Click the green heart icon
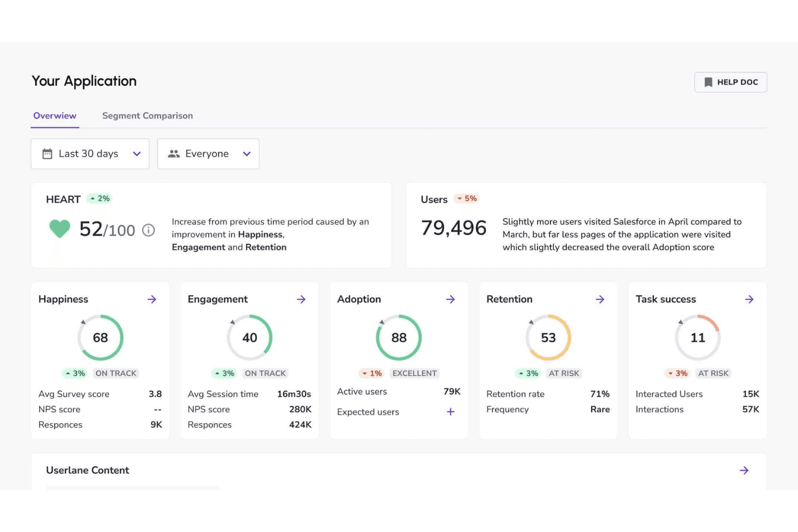 pos(60,229)
